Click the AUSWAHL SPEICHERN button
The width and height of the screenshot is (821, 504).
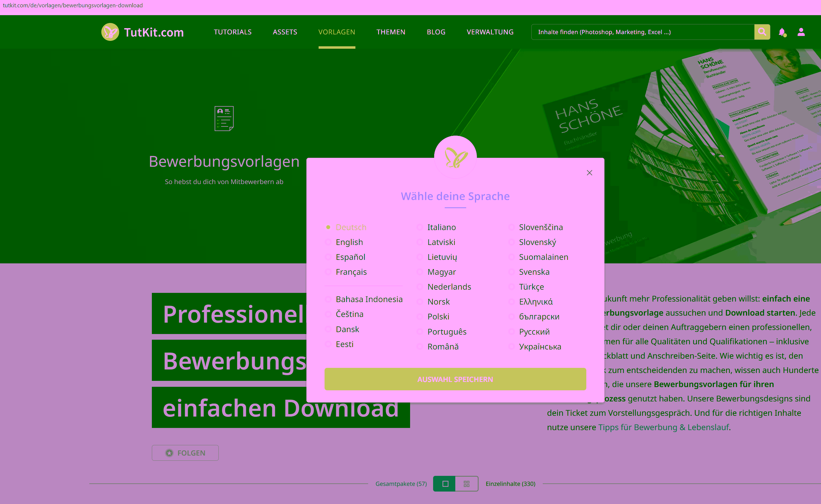click(x=455, y=379)
